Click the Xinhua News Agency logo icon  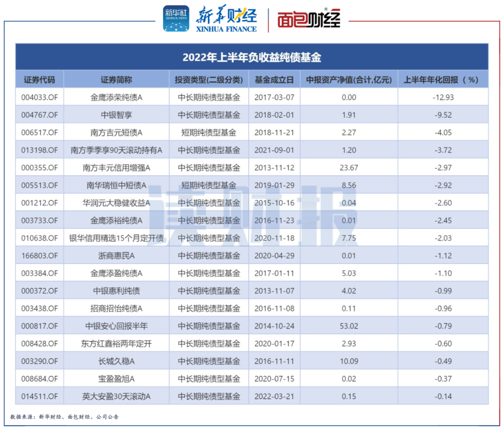[176, 19]
